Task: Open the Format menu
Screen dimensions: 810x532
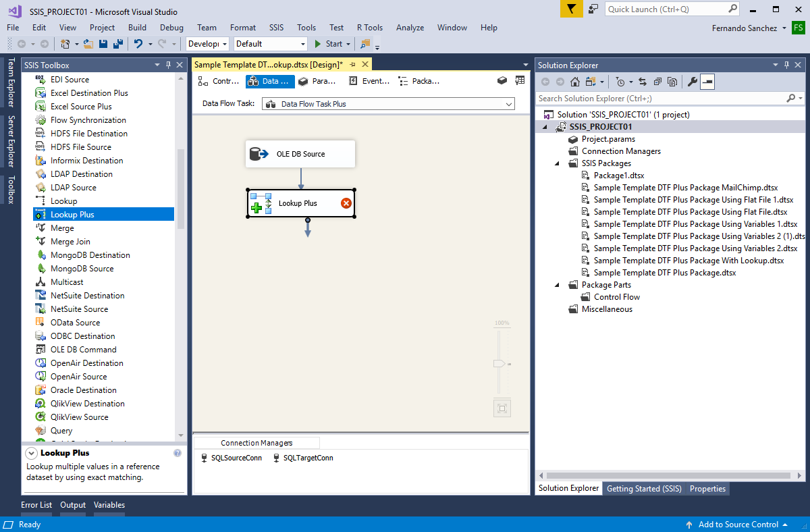Action: [x=243, y=28]
